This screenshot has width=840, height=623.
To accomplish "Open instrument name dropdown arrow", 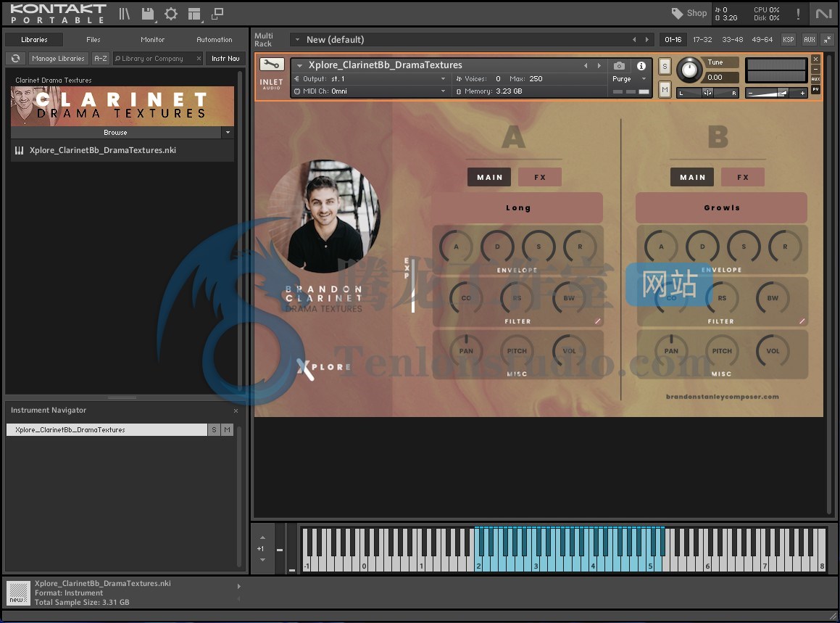I will (x=299, y=65).
